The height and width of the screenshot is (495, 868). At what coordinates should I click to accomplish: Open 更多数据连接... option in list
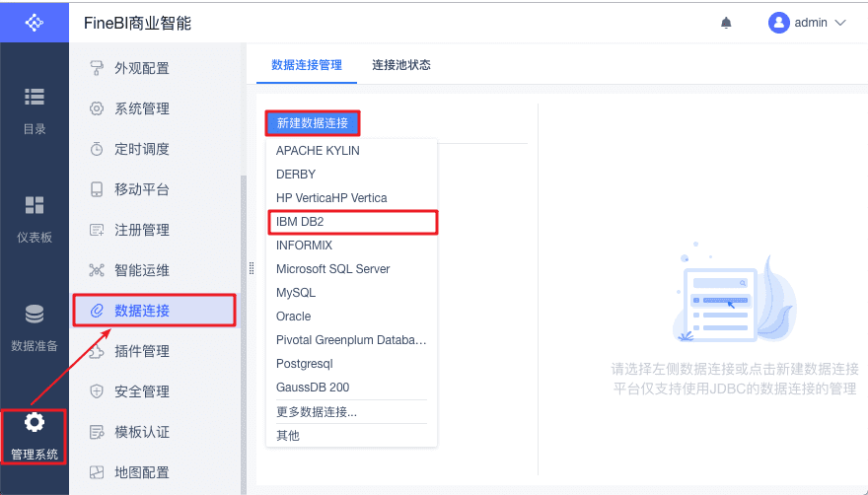coord(317,412)
